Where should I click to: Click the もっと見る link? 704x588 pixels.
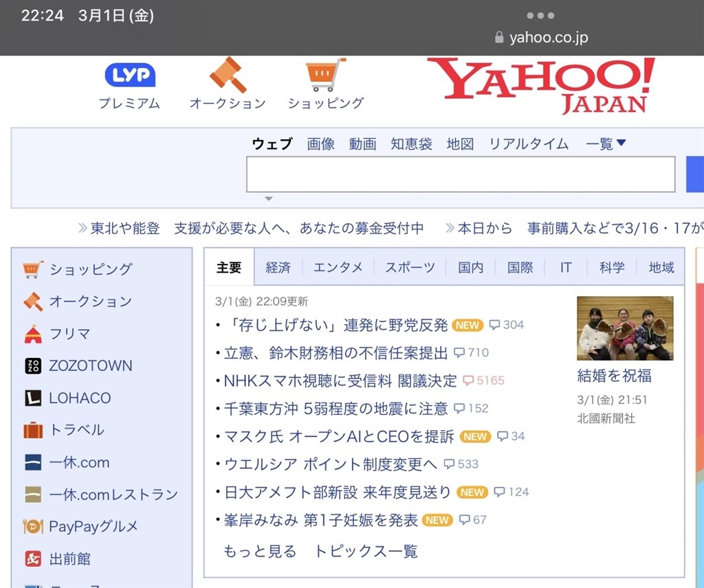260,551
